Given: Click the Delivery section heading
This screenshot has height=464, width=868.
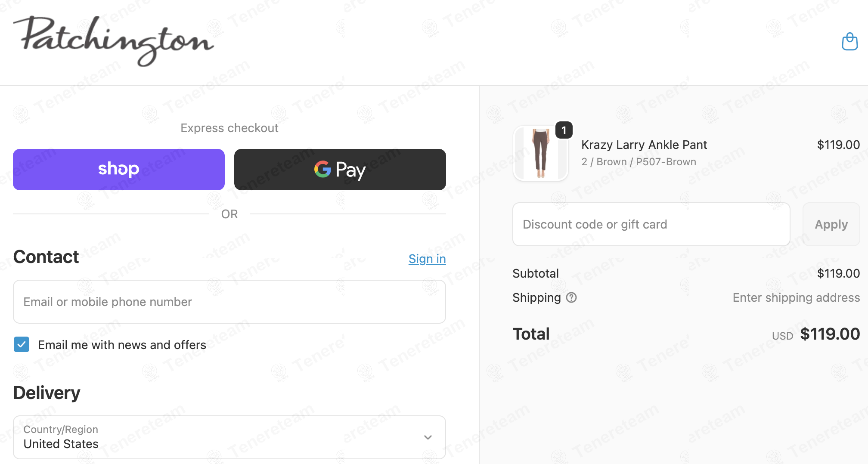Looking at the screenshot, I should tap(47, 393).
